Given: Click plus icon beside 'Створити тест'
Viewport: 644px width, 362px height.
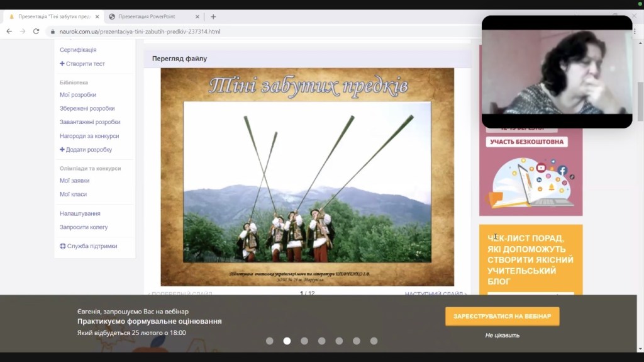Looking at the screenshot, I should click(x=62, y=64).
